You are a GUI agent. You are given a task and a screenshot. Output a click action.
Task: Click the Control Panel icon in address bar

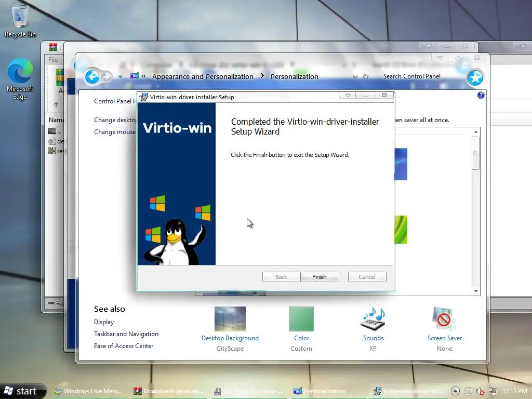135,76
